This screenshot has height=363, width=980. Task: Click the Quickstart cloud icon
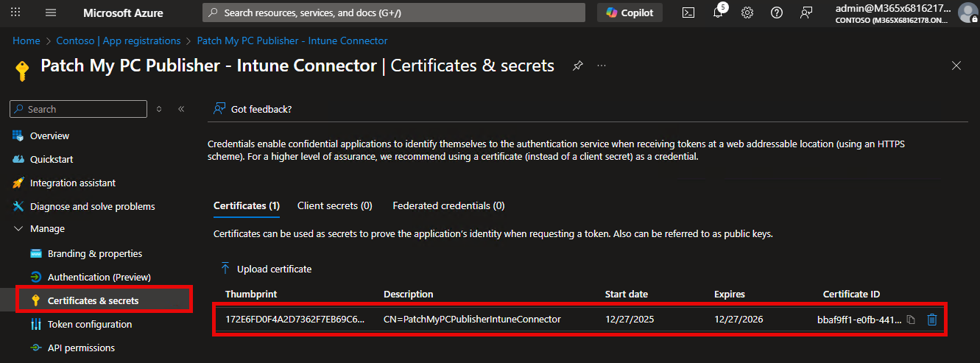pos(18,159)
